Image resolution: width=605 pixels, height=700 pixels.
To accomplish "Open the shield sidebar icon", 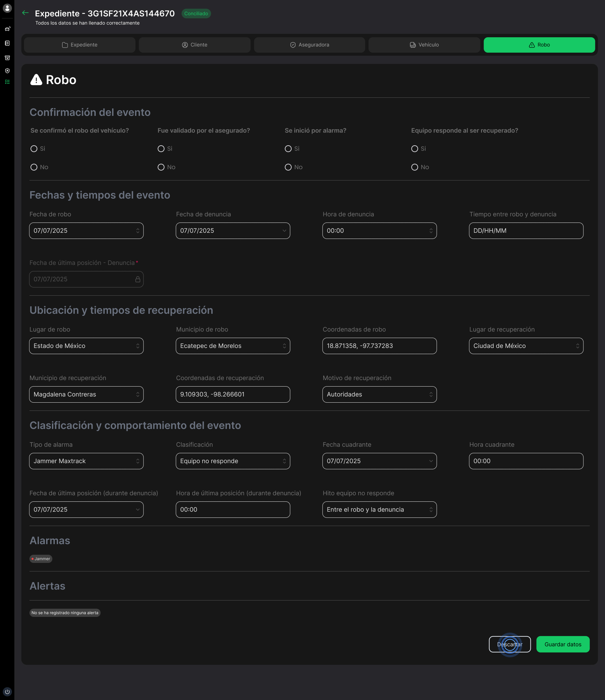I will coord(7,71).
